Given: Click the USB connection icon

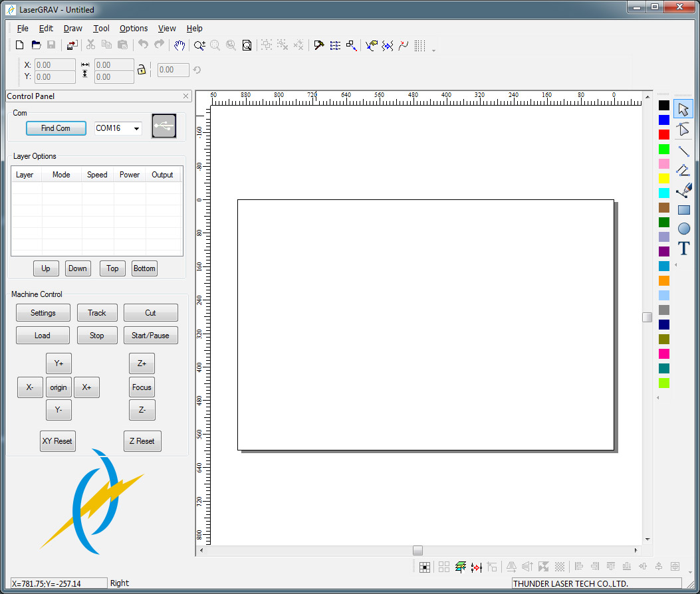Looking at the screenshot, I should click(164, 126).
